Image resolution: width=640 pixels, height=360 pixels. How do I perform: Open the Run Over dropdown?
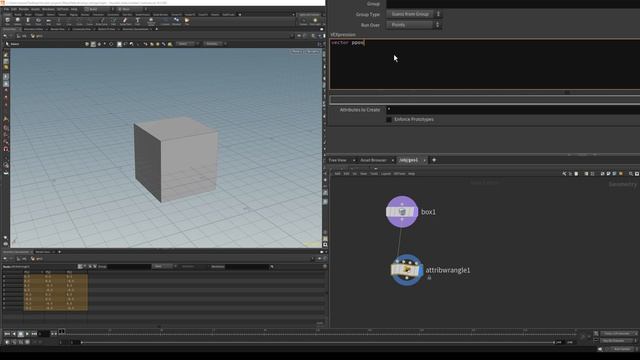click(x=414, y=25)
